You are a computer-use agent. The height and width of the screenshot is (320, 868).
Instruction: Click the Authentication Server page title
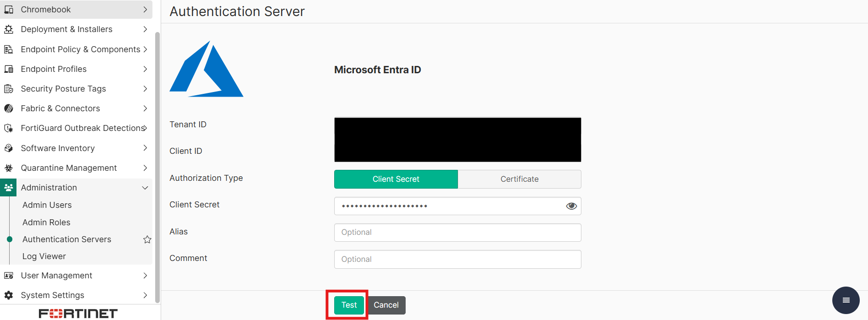tap(237, 11)
